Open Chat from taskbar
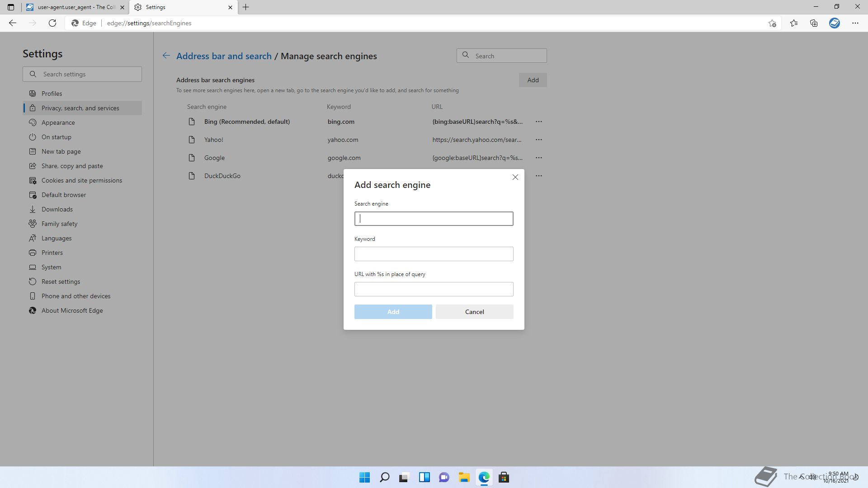The height and width of the screenshot is (488, 868). coord(444,477)
